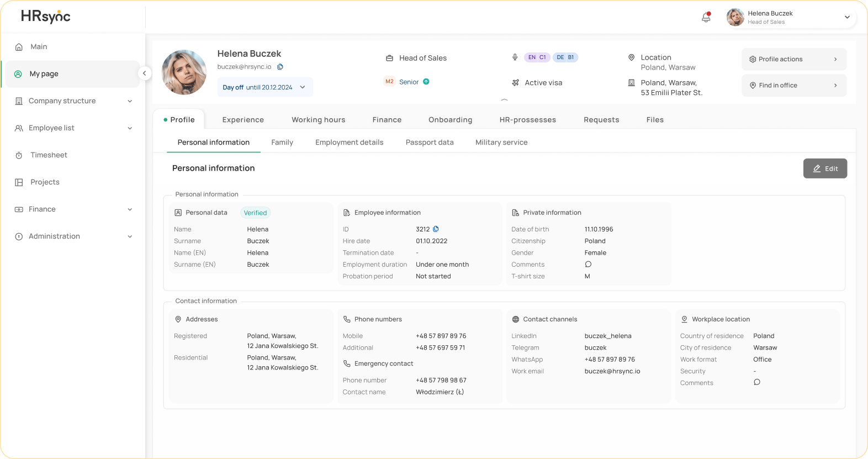The width and height of the screenshot is (868, 459).
Task: Click Helena Buczek's large profile photo
Action: coord(184,72)
